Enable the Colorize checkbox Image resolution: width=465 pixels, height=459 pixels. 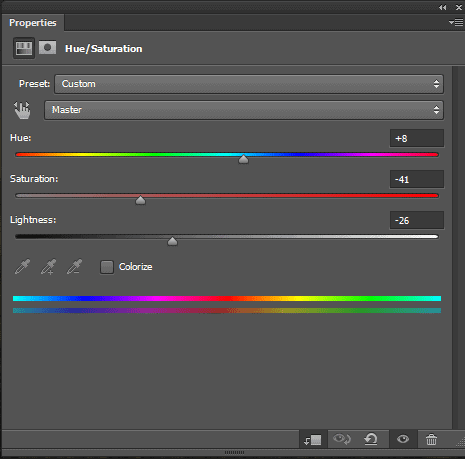coord(107,267)
